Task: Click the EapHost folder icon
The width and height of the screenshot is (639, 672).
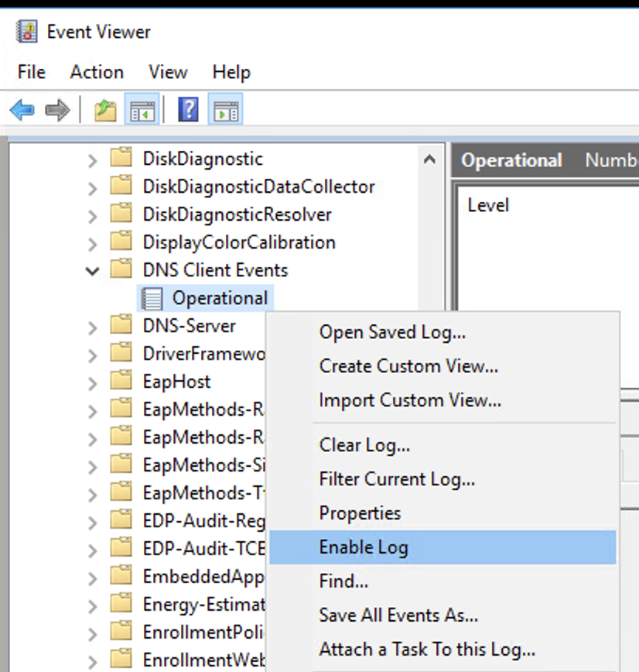Action: tap(121, 381)
